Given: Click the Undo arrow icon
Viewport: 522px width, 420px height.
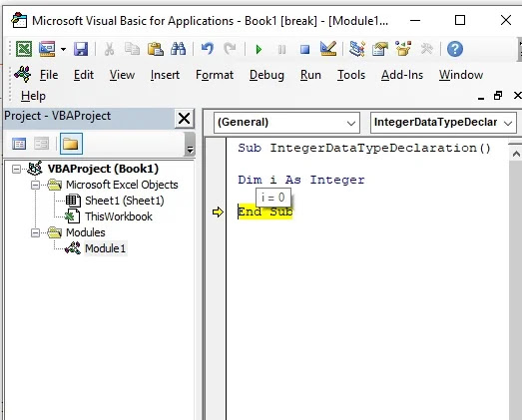Looking at the screenshot, I should 208,49.
